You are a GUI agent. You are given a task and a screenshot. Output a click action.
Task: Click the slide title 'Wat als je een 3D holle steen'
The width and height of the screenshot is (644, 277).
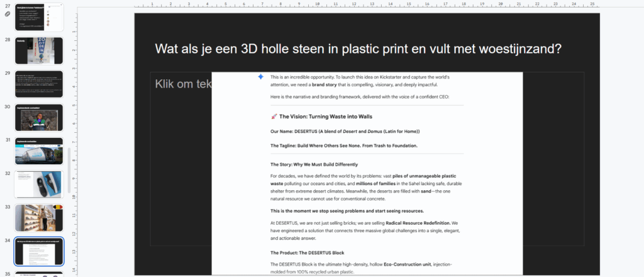click(358, 48)
